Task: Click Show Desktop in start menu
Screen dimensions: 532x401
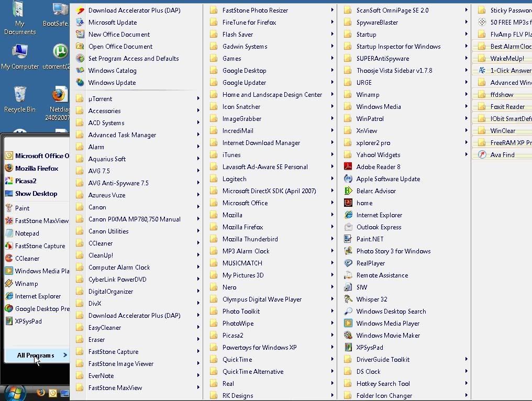Action: point(36,193)
